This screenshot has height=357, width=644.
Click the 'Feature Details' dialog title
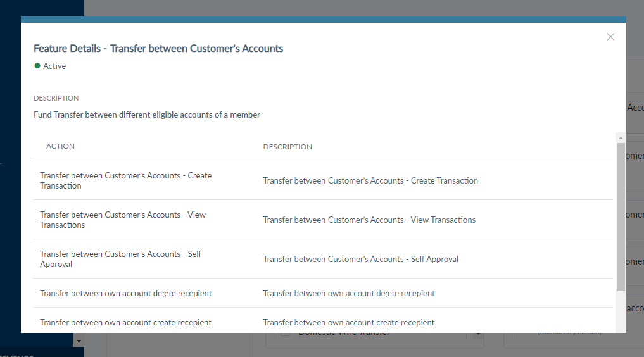coord(158,48)
